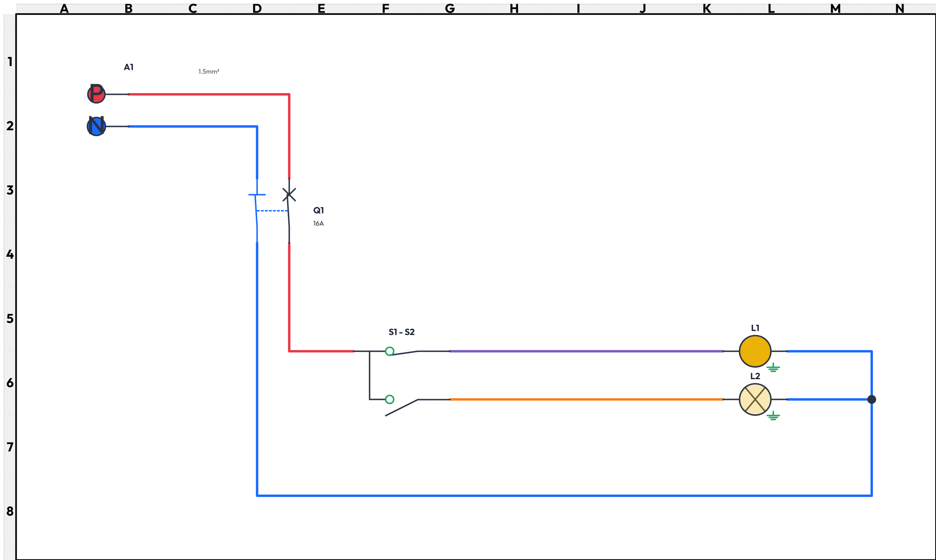Click row header 5 on the ruler
The image size is (936, 560).
pos(10,319)
